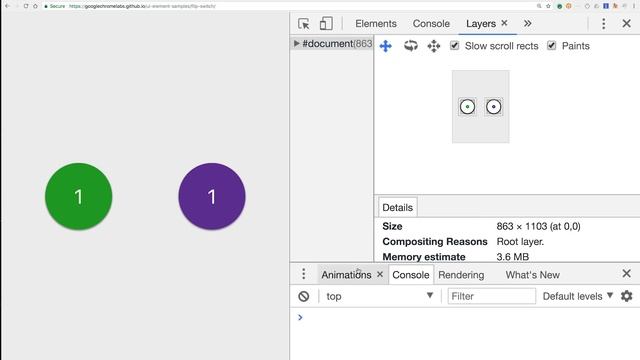Click the purple circle switch
This screenshot has width=640, height=360.
pos(212,196)
